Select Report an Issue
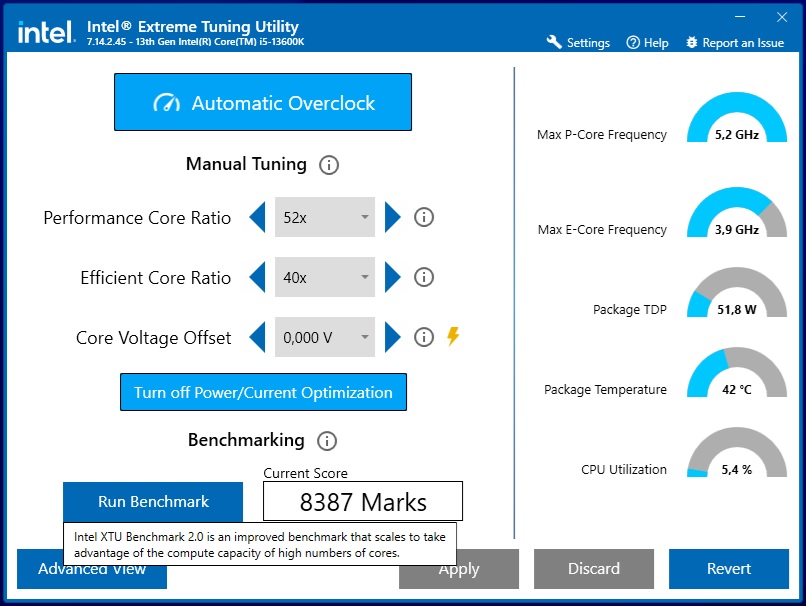This screenshot has width=806, height=606. pos(735,43)
